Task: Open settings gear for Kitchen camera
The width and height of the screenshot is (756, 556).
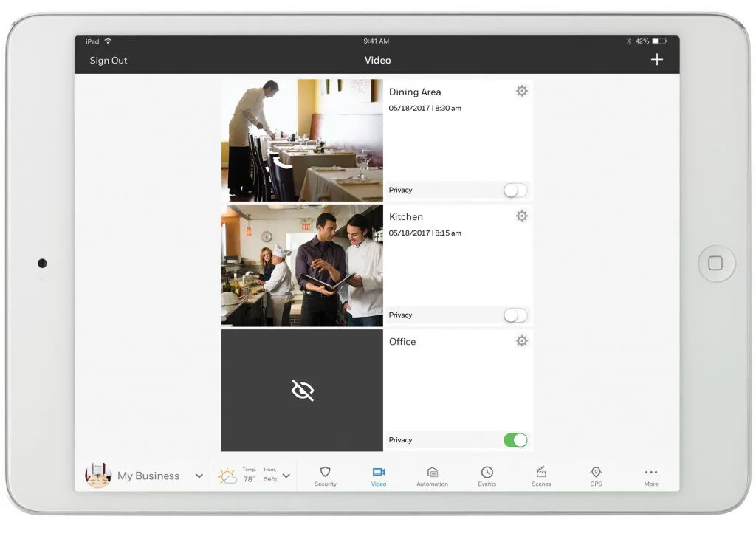Action: (522, 216)
